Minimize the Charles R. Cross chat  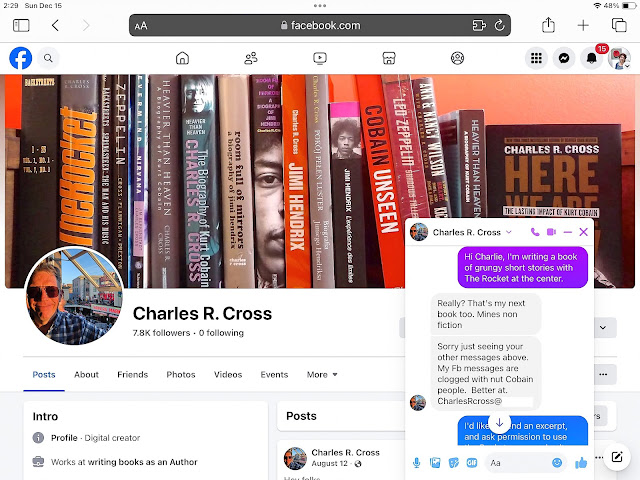[x=567, y=232]
